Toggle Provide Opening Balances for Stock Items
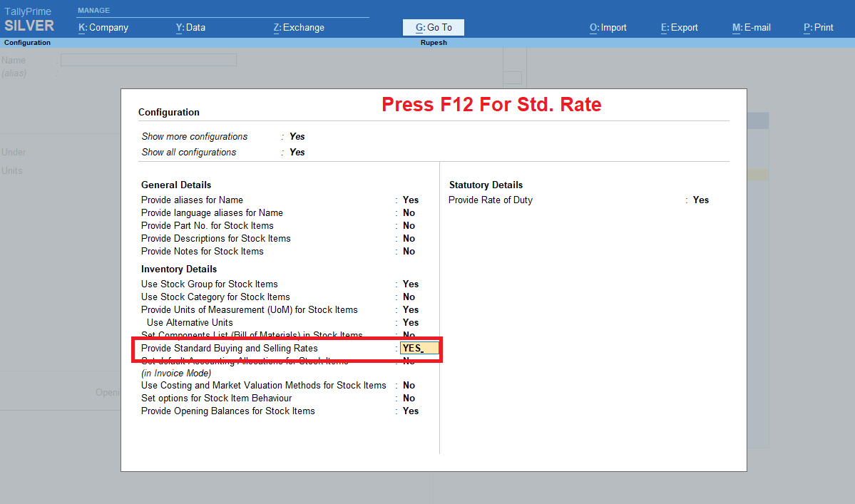 tap(410, 411)
